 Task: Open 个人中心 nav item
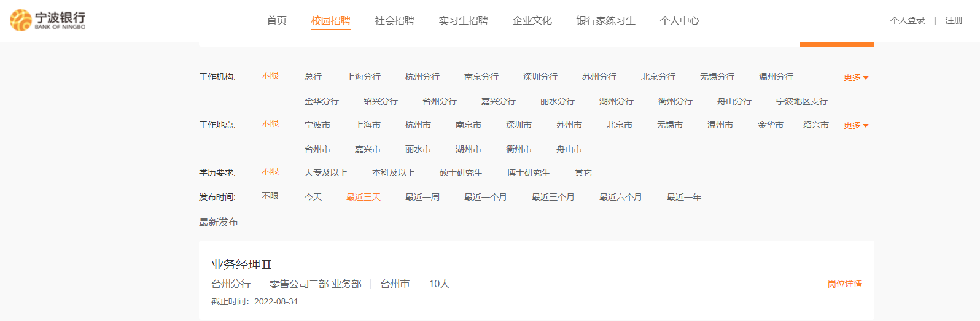[x=679, y=20]
